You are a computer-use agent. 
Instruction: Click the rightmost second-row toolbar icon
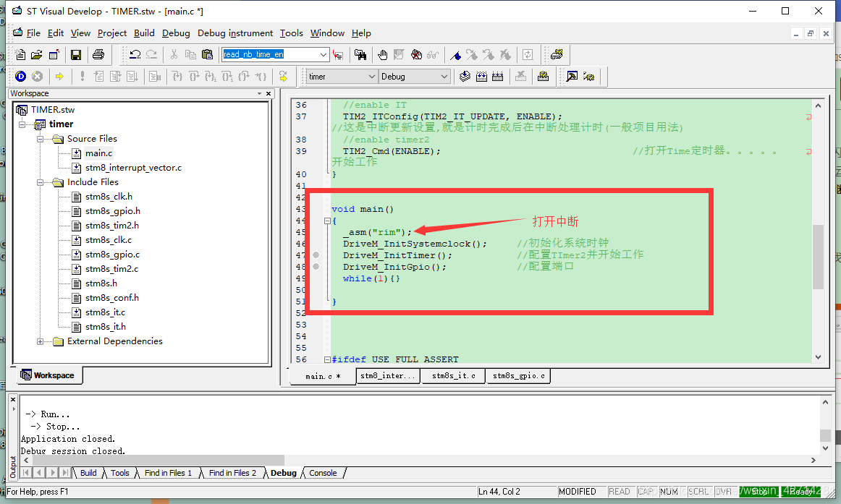click(x=589, y=77)
